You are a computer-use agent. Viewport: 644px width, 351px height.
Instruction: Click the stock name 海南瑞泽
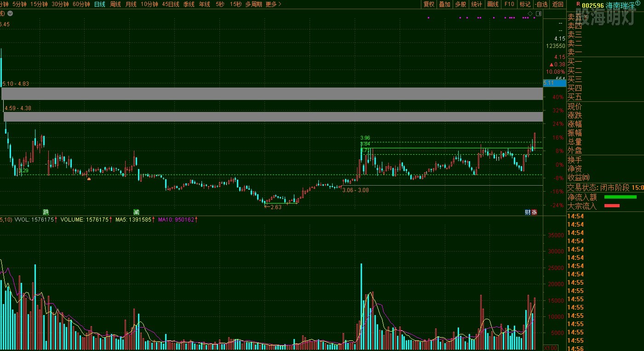(x=620, y=6)
